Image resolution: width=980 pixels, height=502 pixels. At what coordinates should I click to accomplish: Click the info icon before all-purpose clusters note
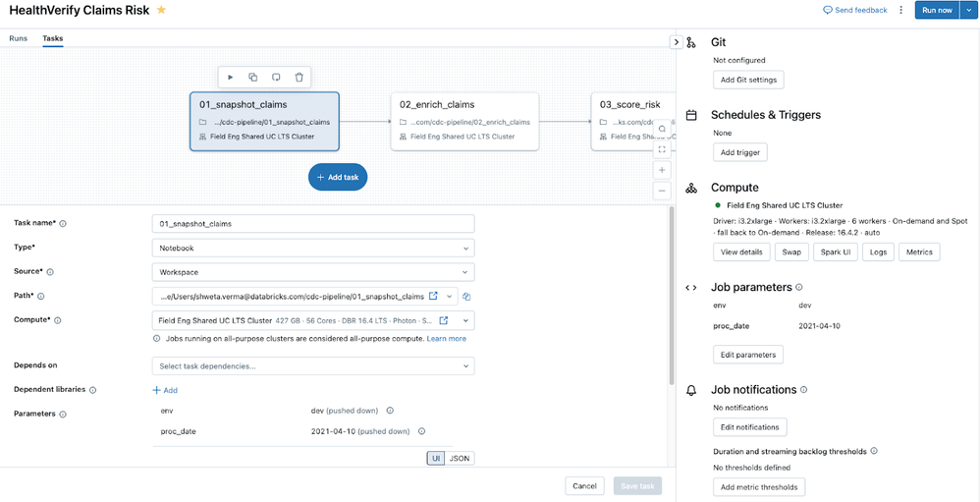click(157, 338)
